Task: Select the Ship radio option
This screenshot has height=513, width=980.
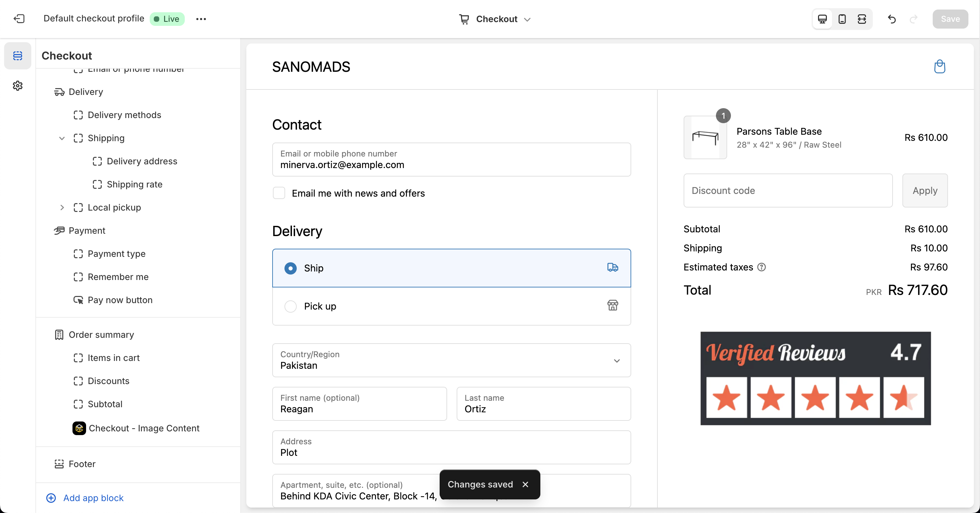Action: point(291,268)
